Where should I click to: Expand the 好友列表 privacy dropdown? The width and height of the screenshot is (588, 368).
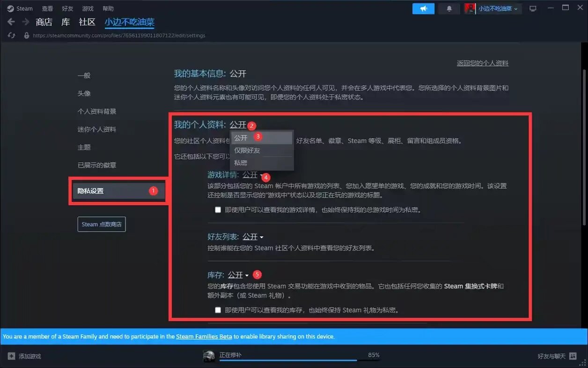pos(253,237)
